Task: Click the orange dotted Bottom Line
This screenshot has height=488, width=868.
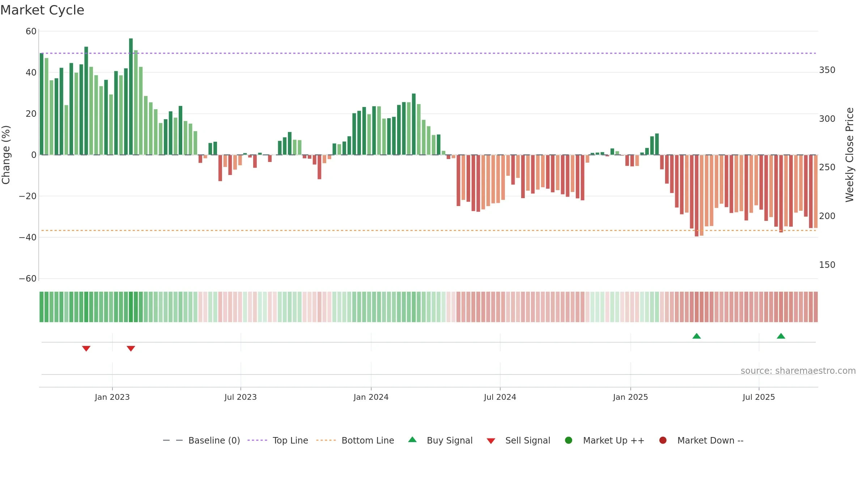Action: [429, 230]
